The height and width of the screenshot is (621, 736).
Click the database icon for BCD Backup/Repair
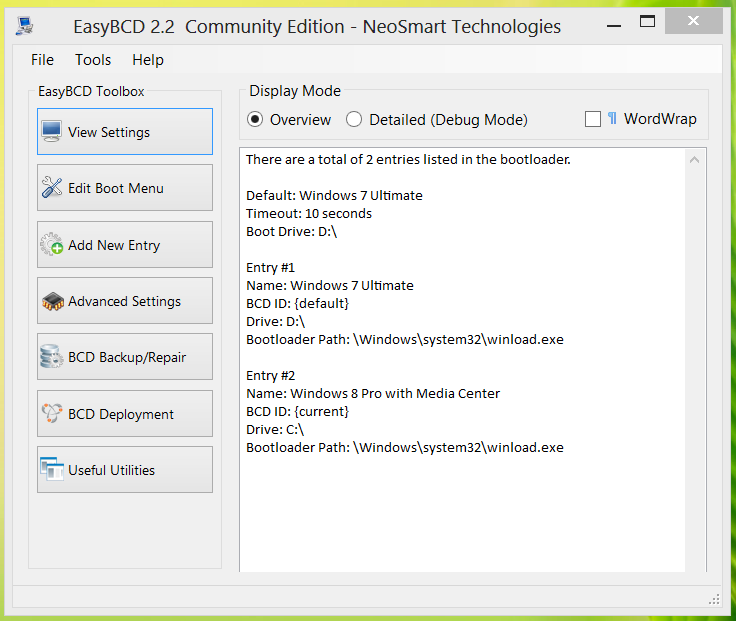pyautogui.click(x=52, y=357)
